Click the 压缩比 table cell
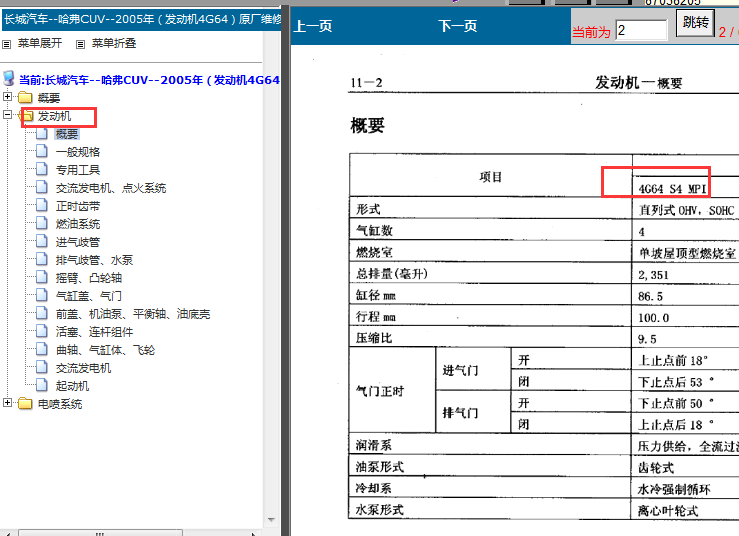739x536 pixels. pyautogui.click(x=490, y=338)
